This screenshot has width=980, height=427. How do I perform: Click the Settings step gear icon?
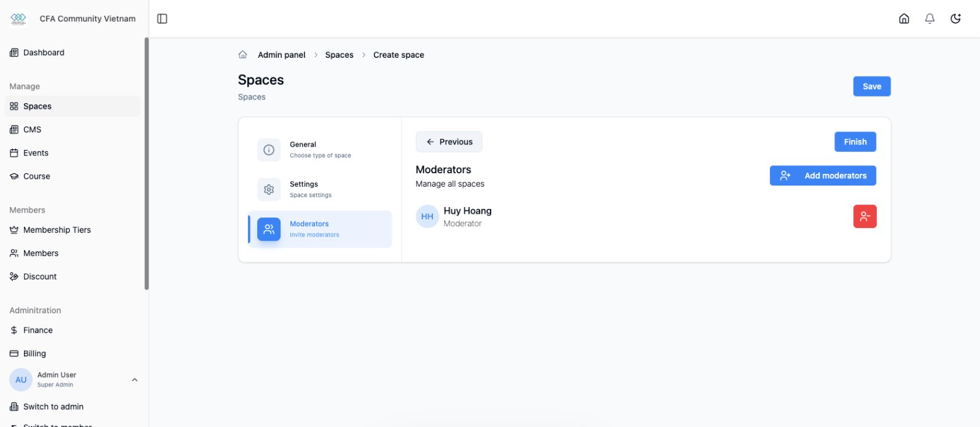pyautogui.click(x=269, y=190)
